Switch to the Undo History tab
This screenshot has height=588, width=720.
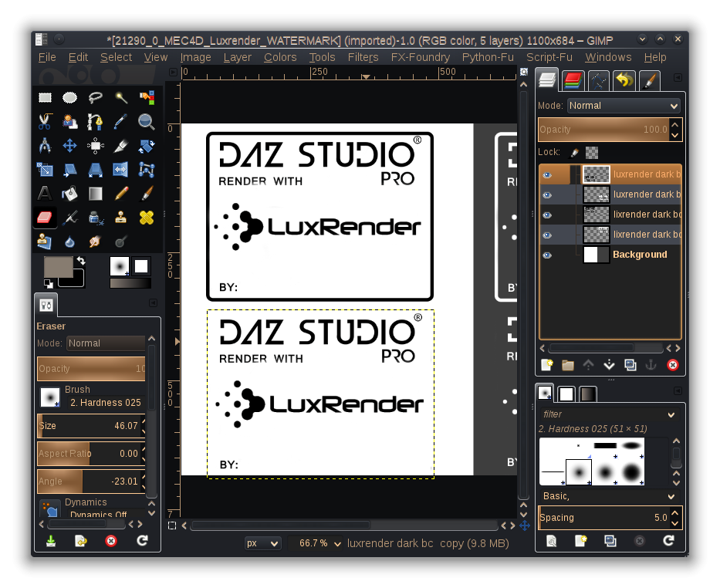pos(624,81)
